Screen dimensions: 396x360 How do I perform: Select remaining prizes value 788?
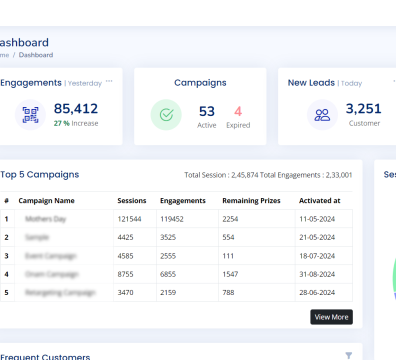(228, 293)
